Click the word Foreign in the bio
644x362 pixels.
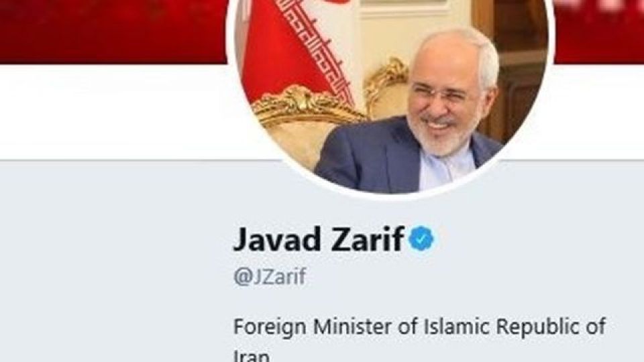coord(270,327)
